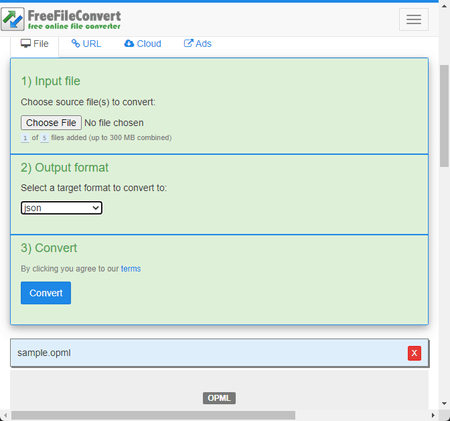Click the scroll down arrow
This screenshot has height=421, width=450.
point(444,403)
